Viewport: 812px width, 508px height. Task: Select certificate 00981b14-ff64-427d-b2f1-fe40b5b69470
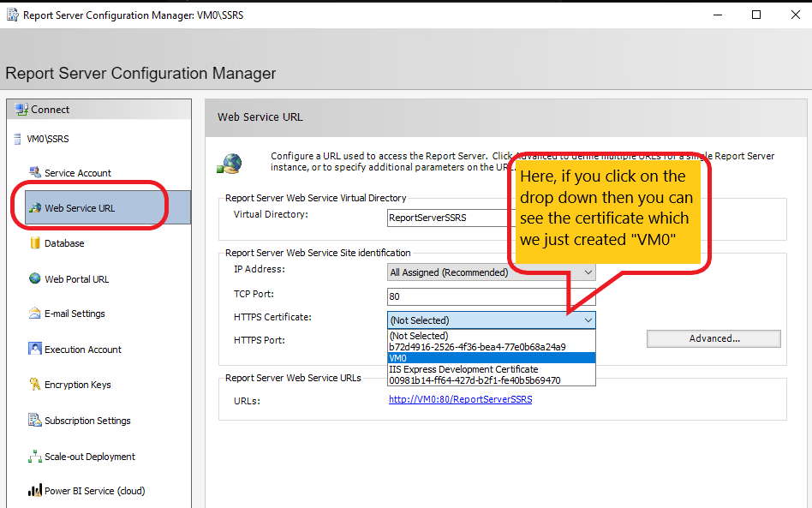click(x=492, y=380)
